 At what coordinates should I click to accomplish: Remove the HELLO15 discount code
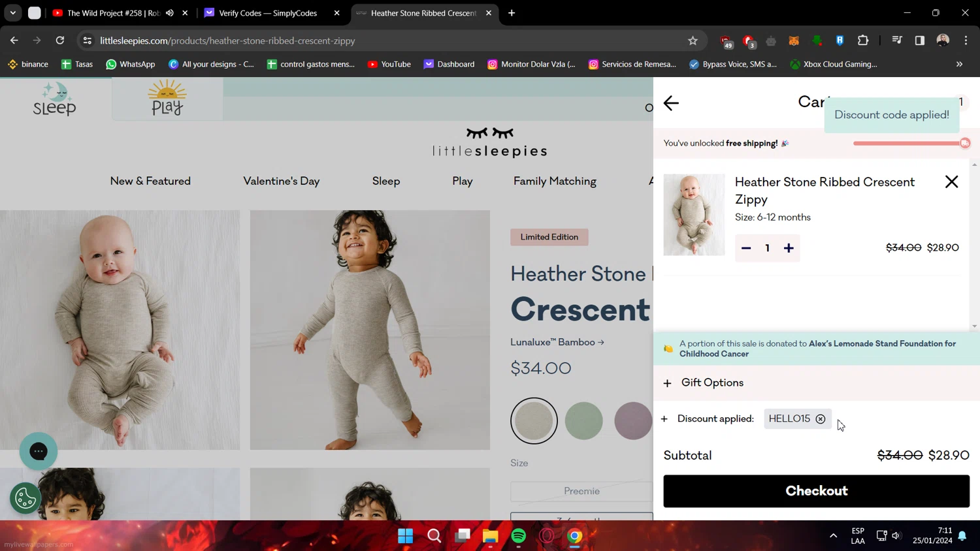821,419
